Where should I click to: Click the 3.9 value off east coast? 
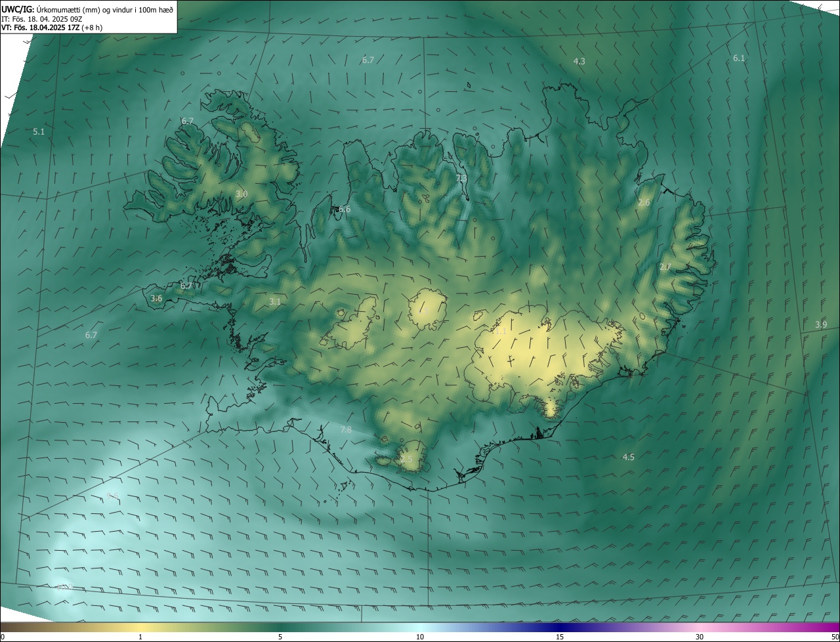point(821,325)
